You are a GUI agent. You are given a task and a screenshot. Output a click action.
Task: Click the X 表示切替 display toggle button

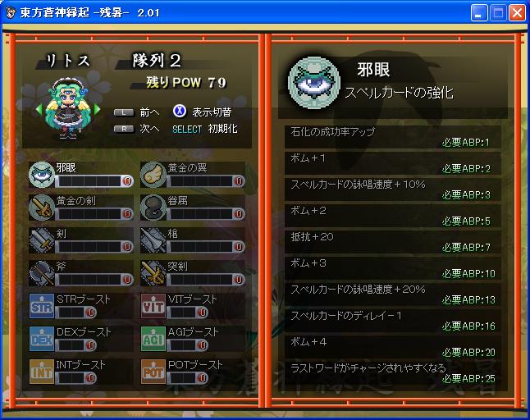point(202,112)
